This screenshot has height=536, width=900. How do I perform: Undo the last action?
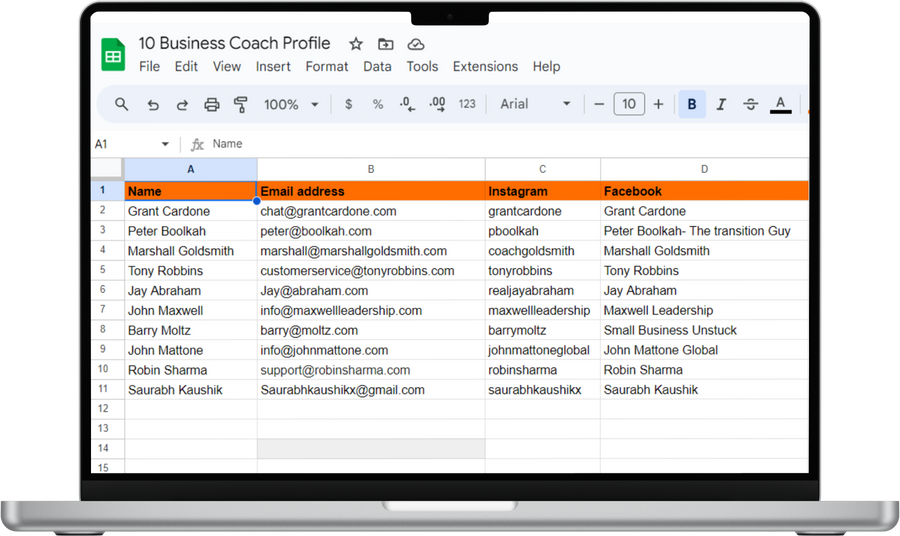point(153,104)
